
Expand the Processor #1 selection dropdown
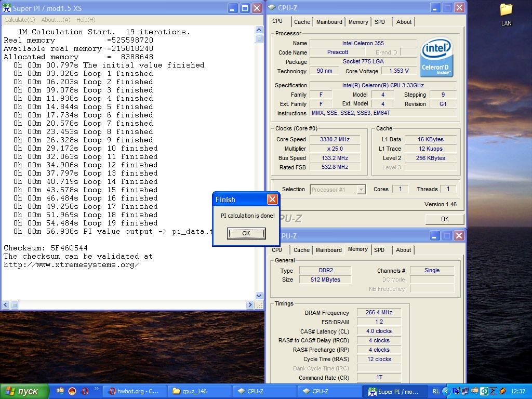tap(362, 190)
